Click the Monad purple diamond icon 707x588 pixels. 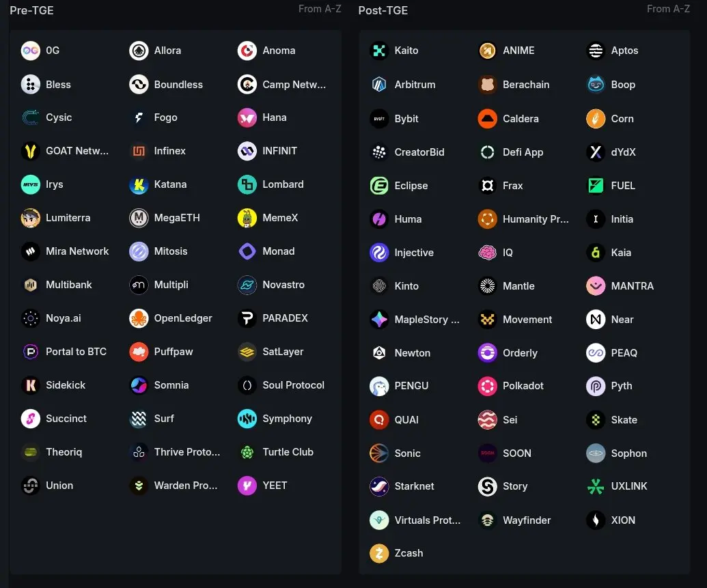[x=247, y=251]
